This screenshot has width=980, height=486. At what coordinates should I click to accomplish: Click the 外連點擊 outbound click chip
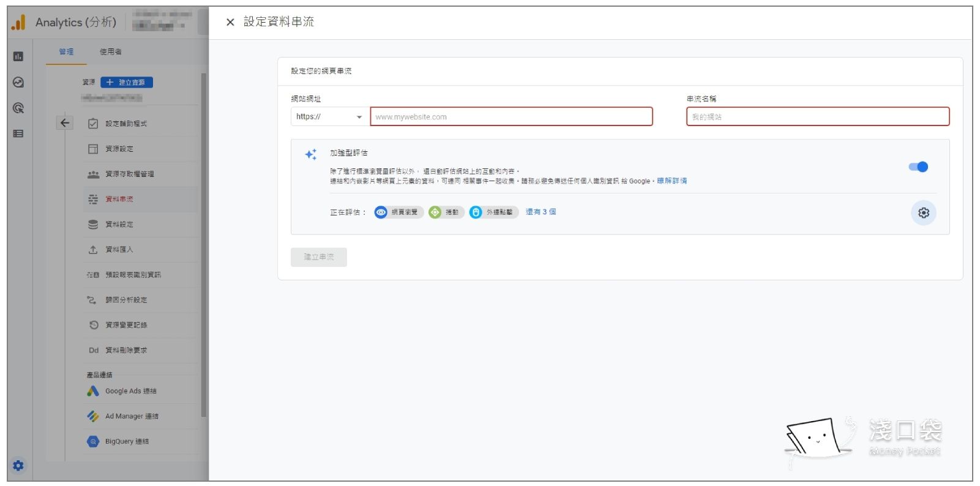[x=494, y=212]
